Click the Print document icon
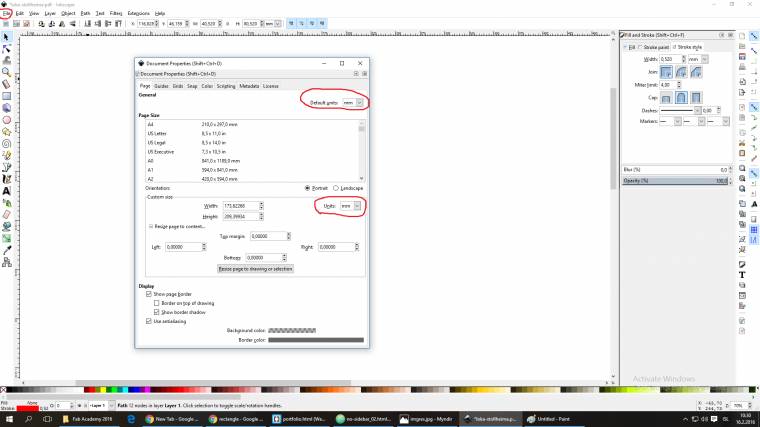The width and height of the screenshot is (760, 427). tap(742, 67)
